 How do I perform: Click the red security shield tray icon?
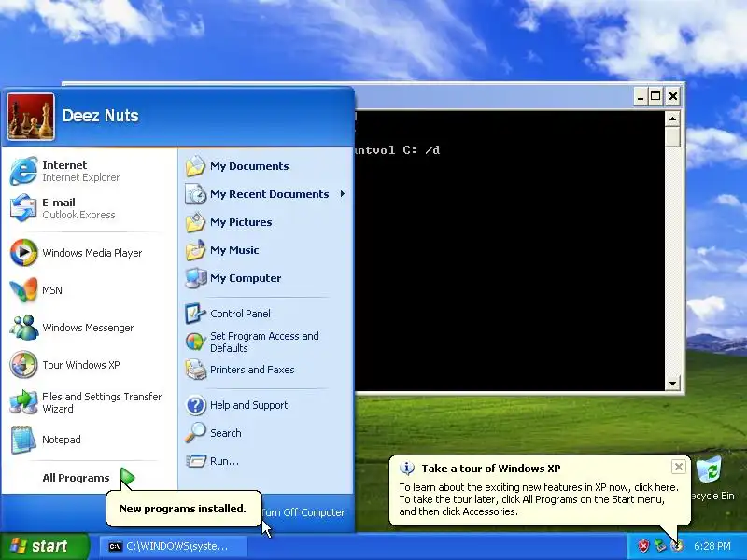point(643,546)
